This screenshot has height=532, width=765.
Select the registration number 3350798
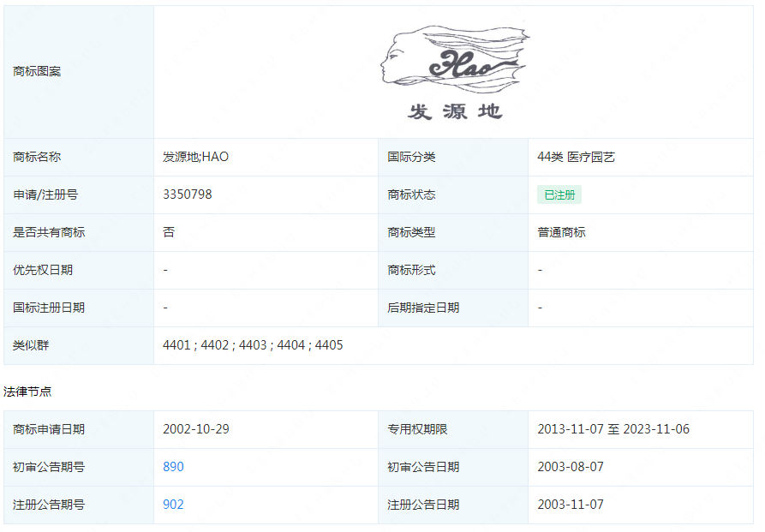[x=188, y=194]
